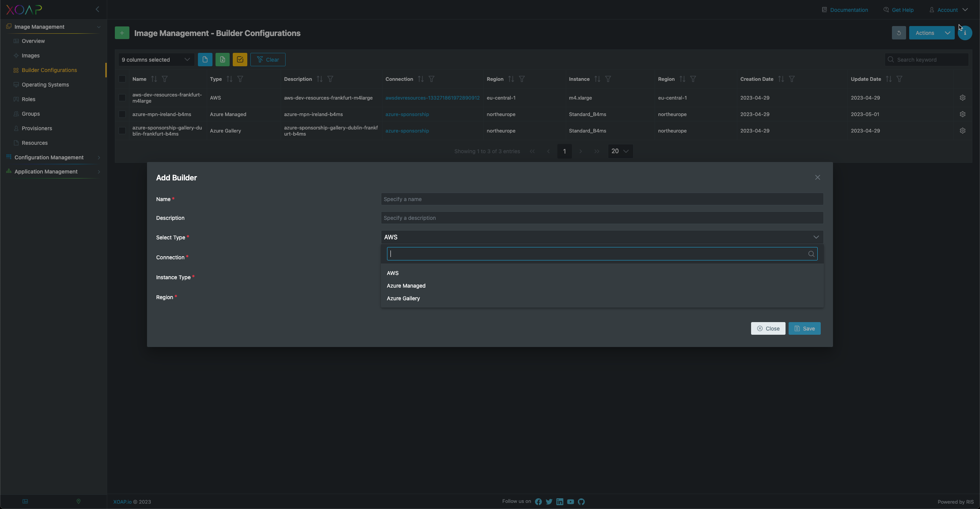Toggle the select-all header checkbox
The width and height of the screenshot is (980, 509).
pyautogui.click(x=122, y=79)
